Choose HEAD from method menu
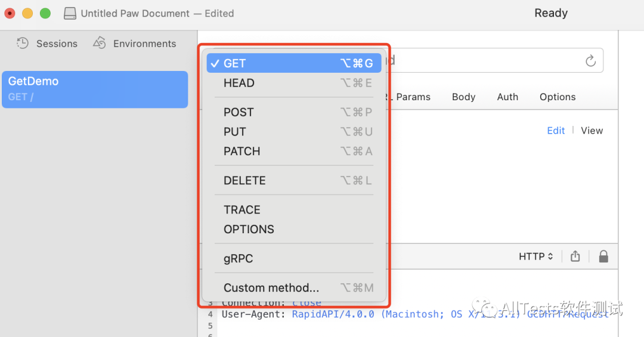 click(x=293, y=83)
